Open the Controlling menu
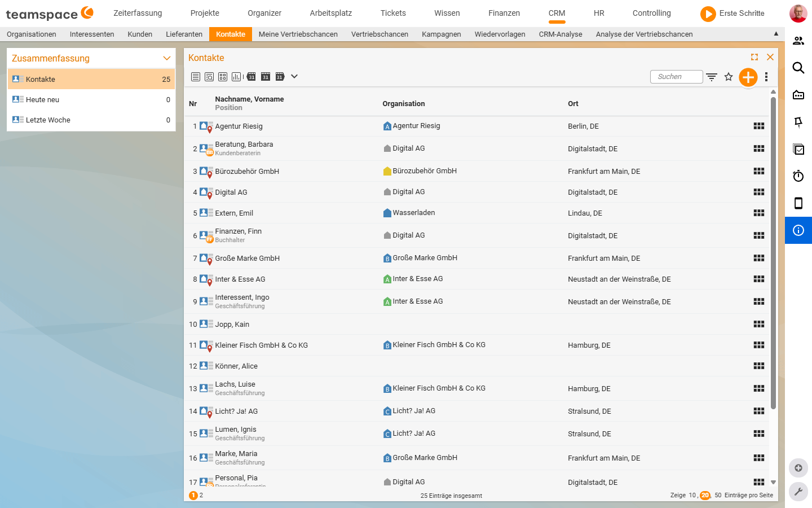This screenshot has height=508, width=812. 652,13
